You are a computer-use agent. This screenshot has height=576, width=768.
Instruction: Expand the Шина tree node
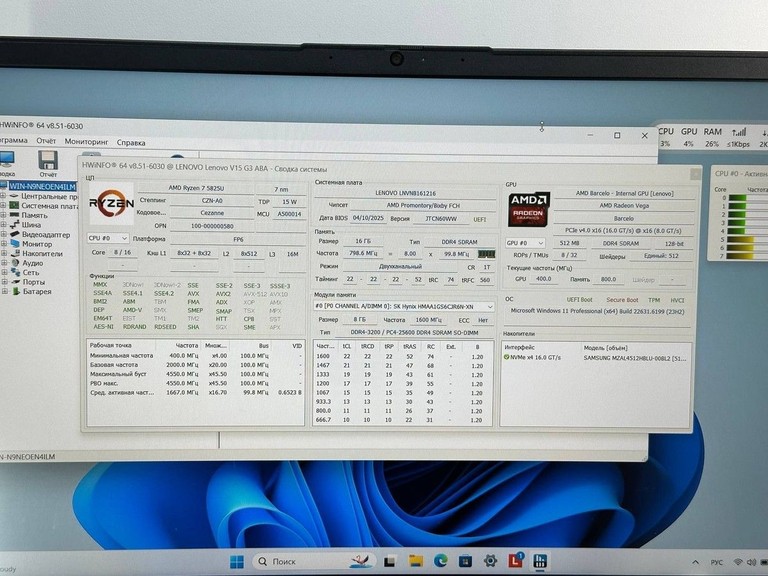3,225
